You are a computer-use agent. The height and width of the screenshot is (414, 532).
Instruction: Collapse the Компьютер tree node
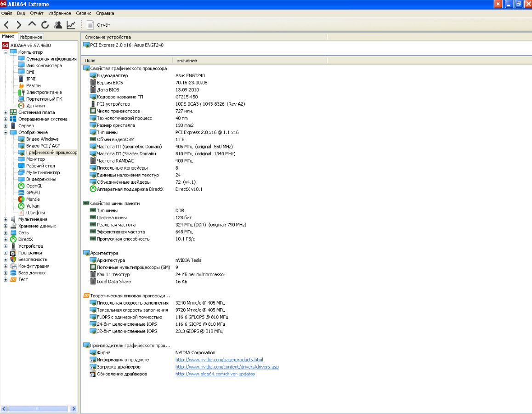point(6,52)
